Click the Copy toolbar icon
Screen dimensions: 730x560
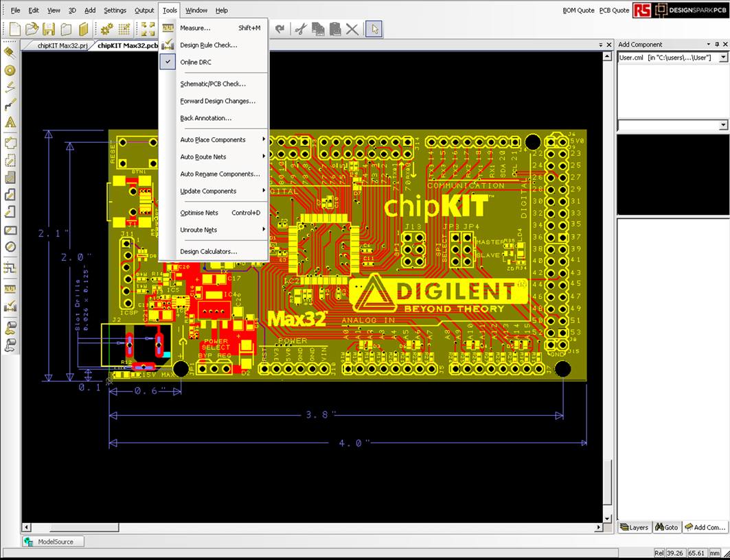pos(318,29)
